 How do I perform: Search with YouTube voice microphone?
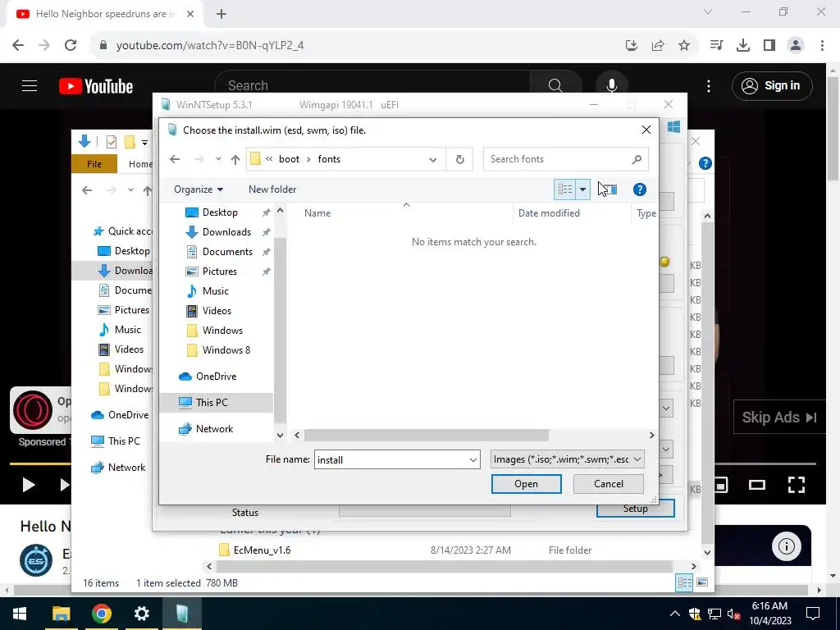611,85
